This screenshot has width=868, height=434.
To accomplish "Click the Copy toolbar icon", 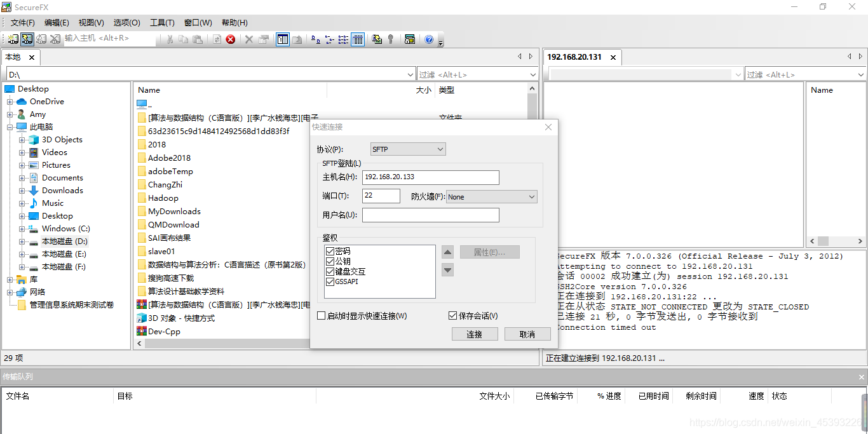I will 183,39.
